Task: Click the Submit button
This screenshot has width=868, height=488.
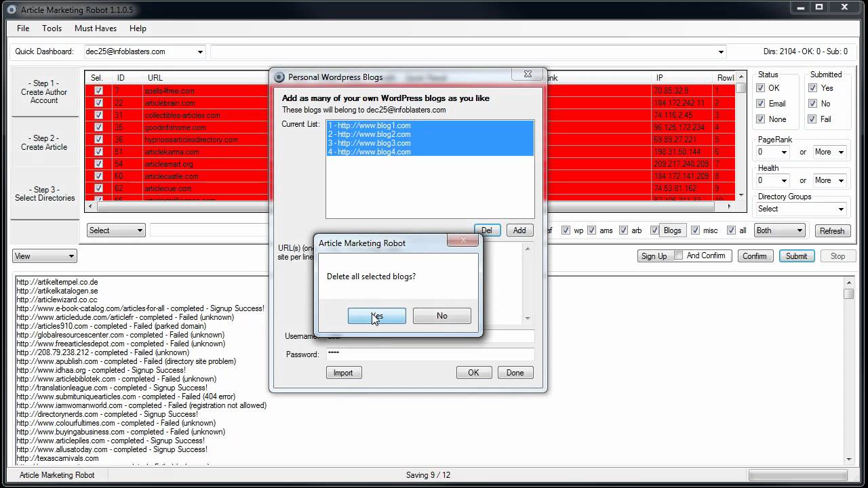Action: 797,256
